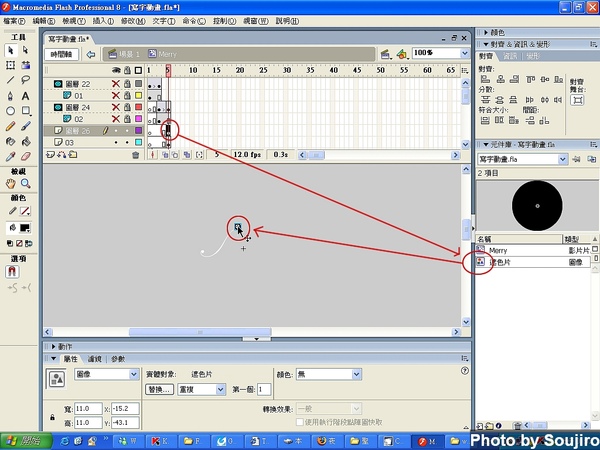Viewport: 600px width, 450px height.
Task: Open the 控制 menu
Action: click(x=225, y=21)
